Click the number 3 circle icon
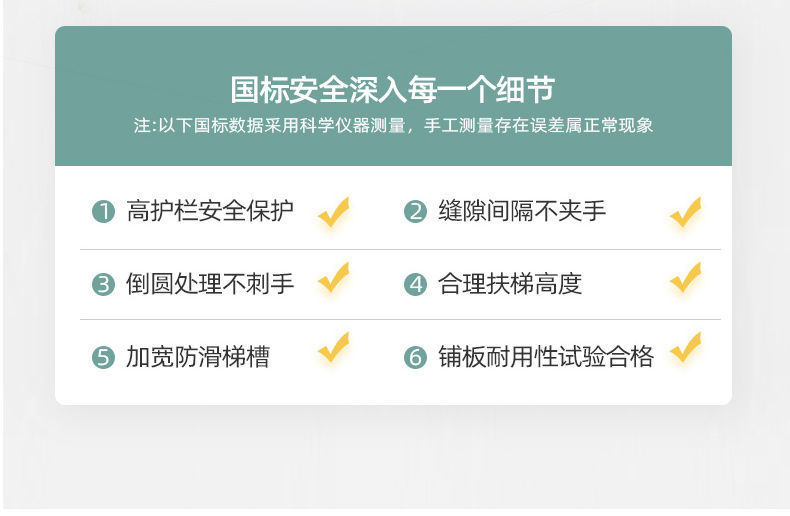The image size is (790, 516). (103, 284)
